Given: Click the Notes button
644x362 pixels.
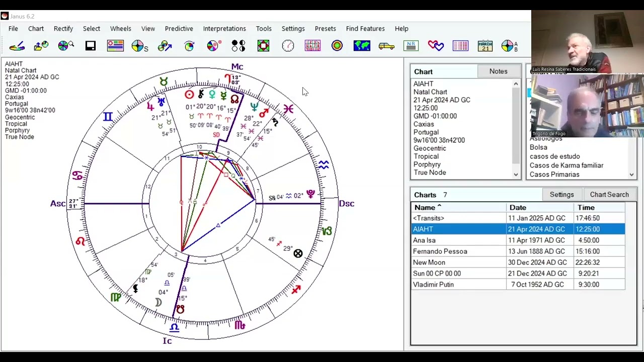Looking at the screenshot, I should (x=499, y=71).
